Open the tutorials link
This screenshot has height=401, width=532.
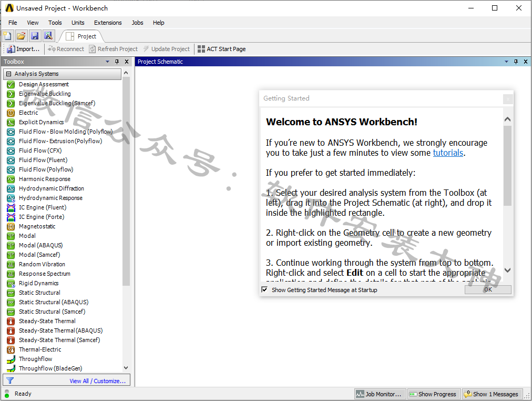tap(448, 153)
